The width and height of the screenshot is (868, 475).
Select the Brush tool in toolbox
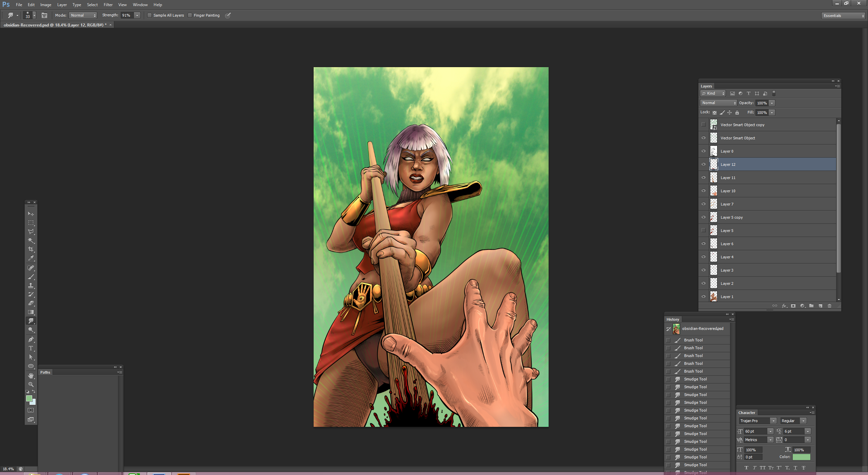[31, 277]
